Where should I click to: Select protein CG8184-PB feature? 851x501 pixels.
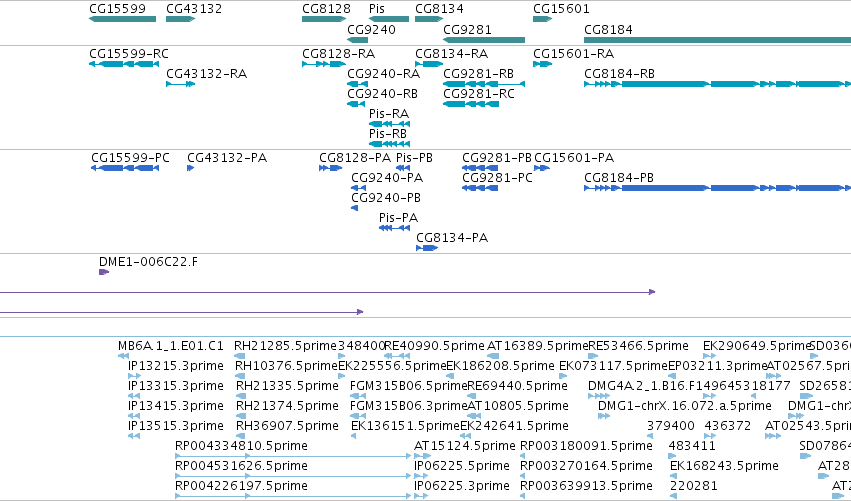pos(717,188)
